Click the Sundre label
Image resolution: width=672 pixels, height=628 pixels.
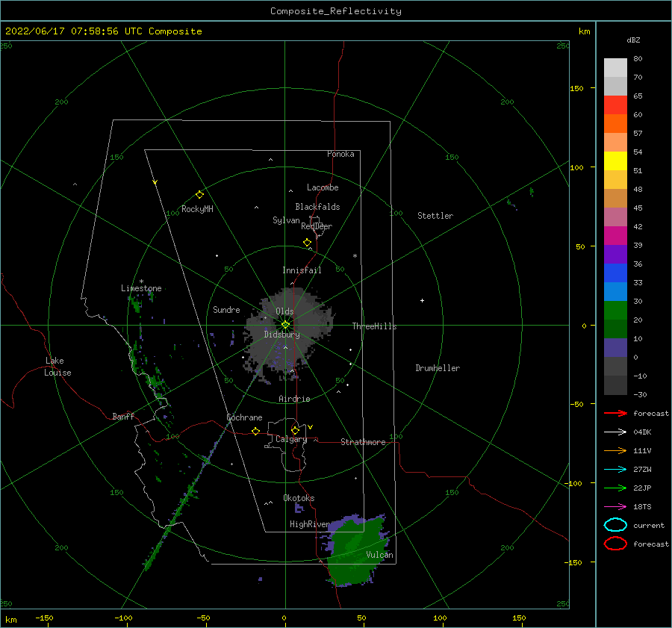pyautogui.click(x=226, y=309)
